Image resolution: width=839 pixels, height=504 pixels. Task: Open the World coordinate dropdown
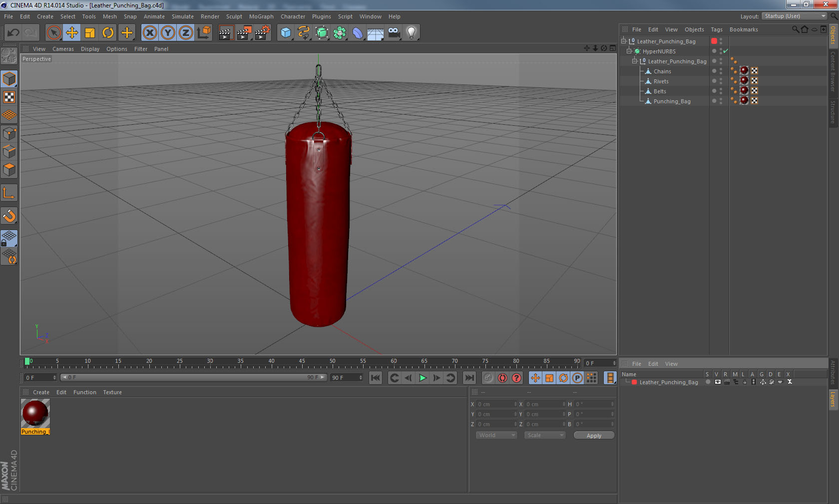(x=496, y=435)
